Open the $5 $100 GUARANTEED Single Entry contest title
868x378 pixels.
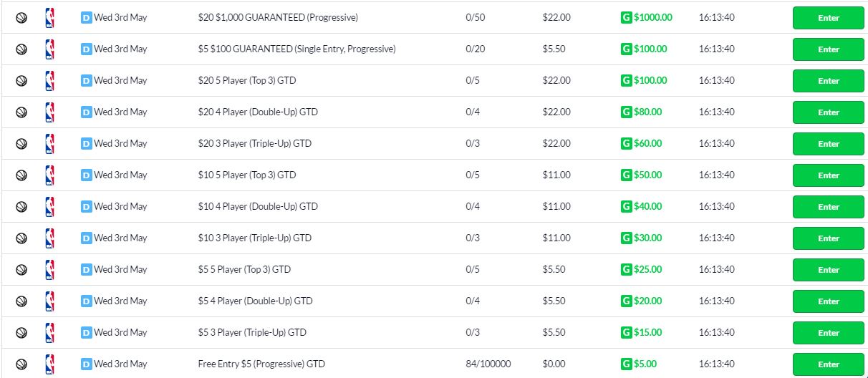tap(296, 49)
